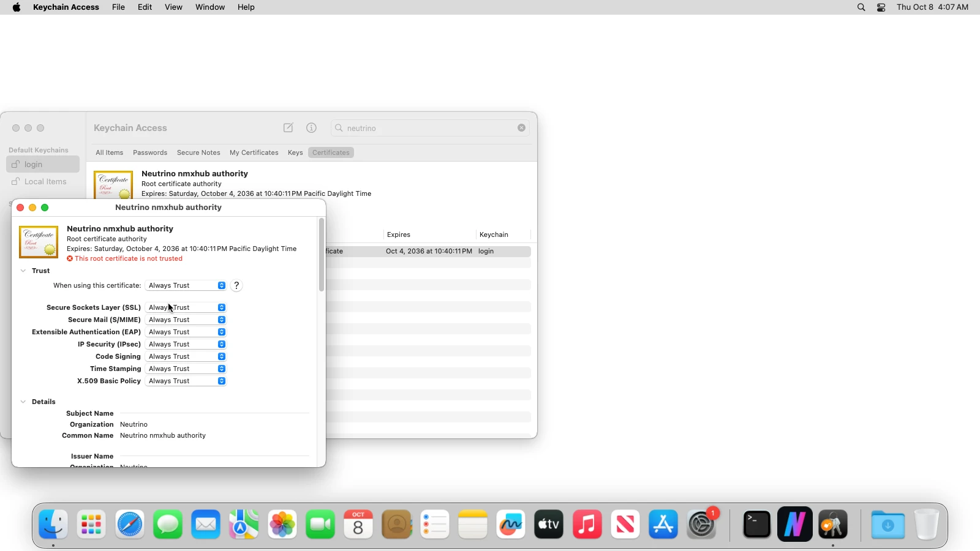Screen dimensions: 980x551
Task: Open the Code Signing trust dropdown
Action: (186, 356)
